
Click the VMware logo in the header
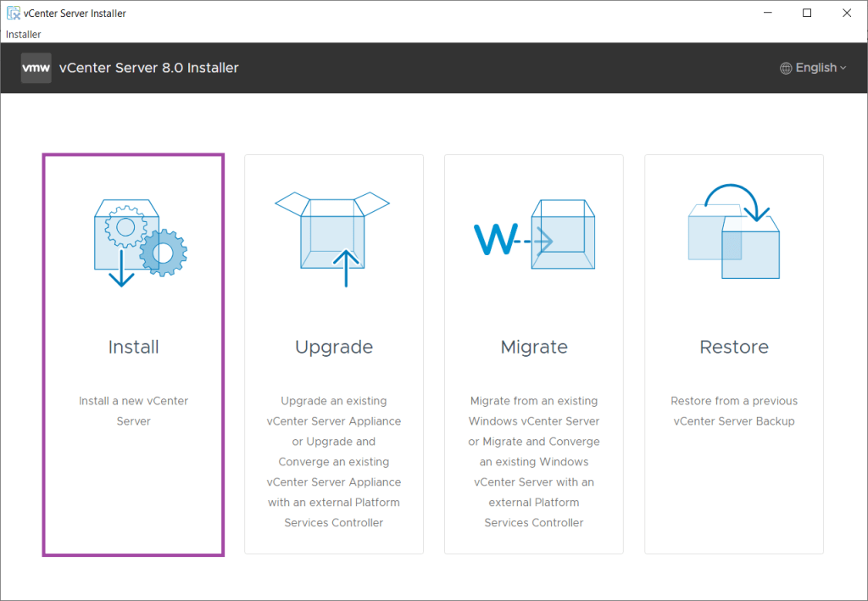click(36, 68)
